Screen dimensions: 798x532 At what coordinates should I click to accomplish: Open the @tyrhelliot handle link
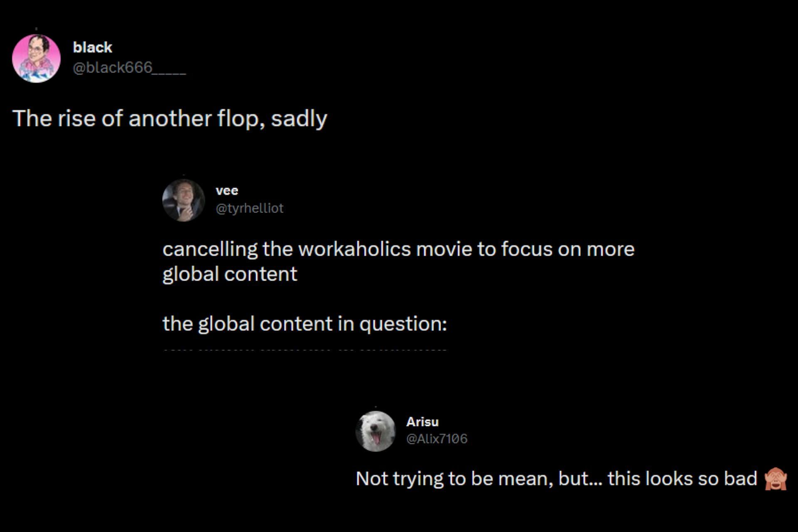[249, 208]
